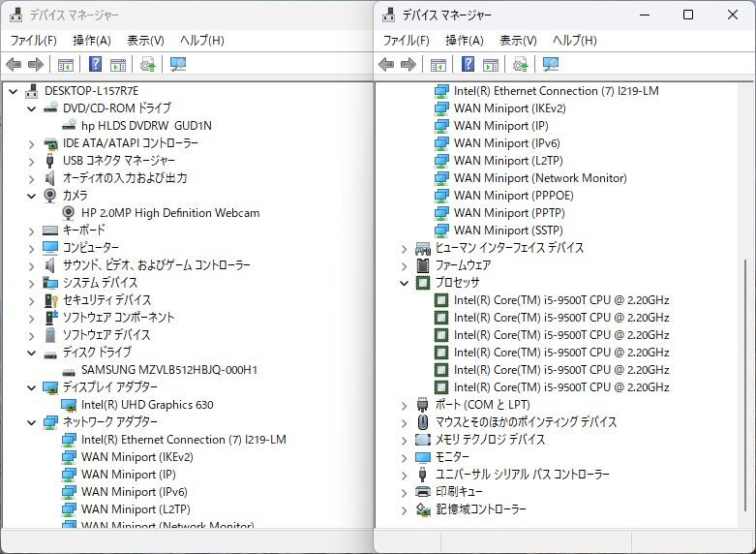Select WAN Miniport (PPPOE) in right window
756x554 pixels.
pyautogui.click(x=513, y=196)
